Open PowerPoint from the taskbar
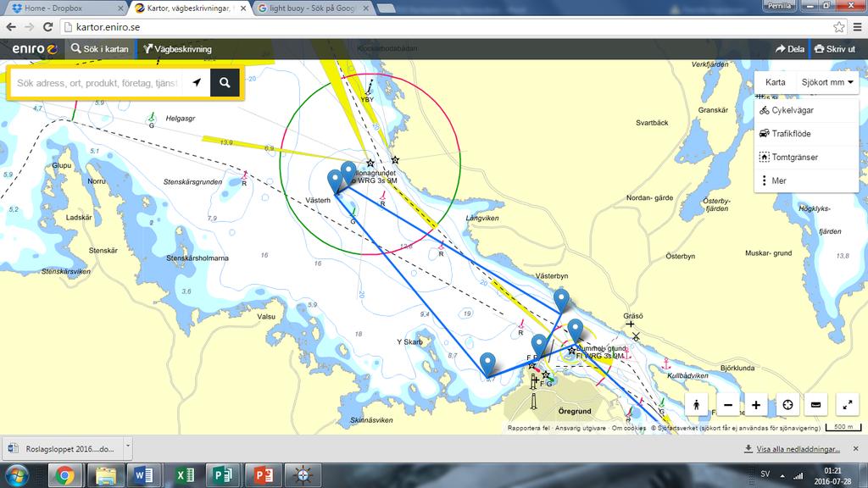This screenshot has height=488, width=868. click(263, 476)
